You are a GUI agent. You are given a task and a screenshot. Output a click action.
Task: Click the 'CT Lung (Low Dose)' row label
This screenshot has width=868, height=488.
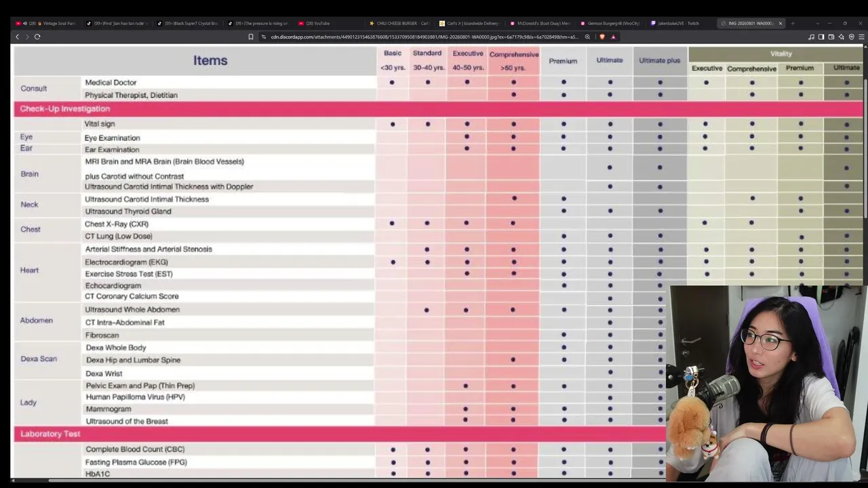pyautogui.click(x=118, y=236)
